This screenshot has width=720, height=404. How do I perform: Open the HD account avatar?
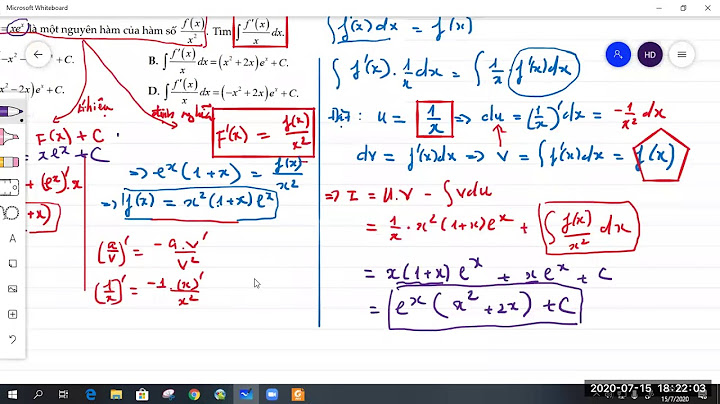[650, 55]
